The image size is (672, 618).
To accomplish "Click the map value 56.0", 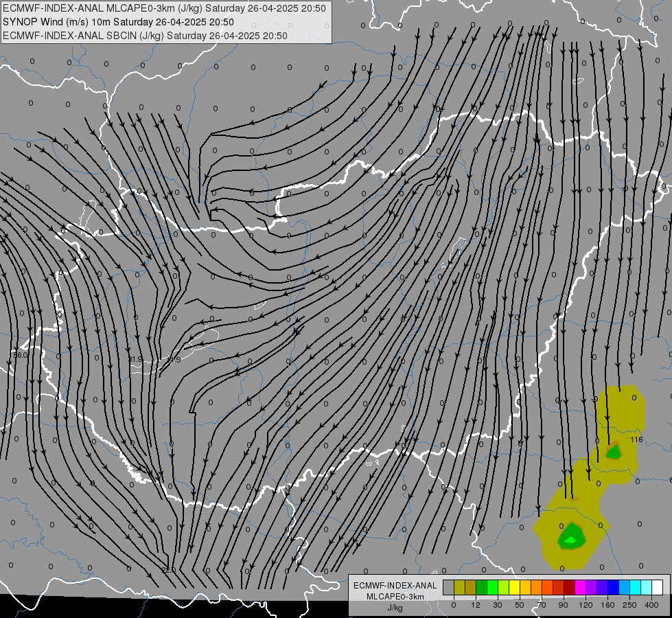I will pos(20,355).
